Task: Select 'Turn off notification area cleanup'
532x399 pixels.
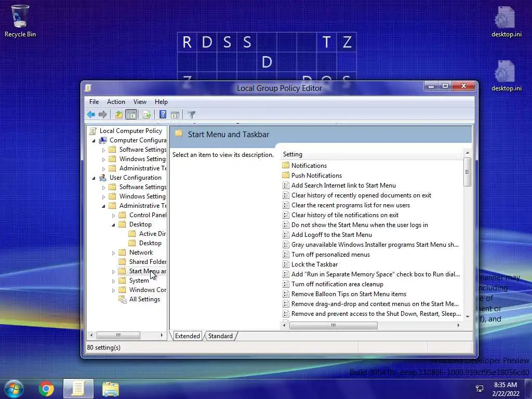Action: pyautogui.click(x=337, y=284)
